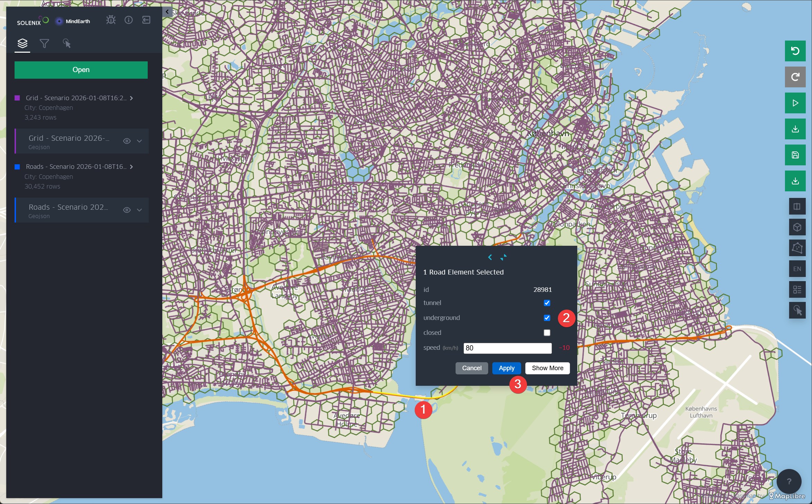812x504 pixels.
Task: Uncheck the underground checkbox
Action: pos(547,318)
